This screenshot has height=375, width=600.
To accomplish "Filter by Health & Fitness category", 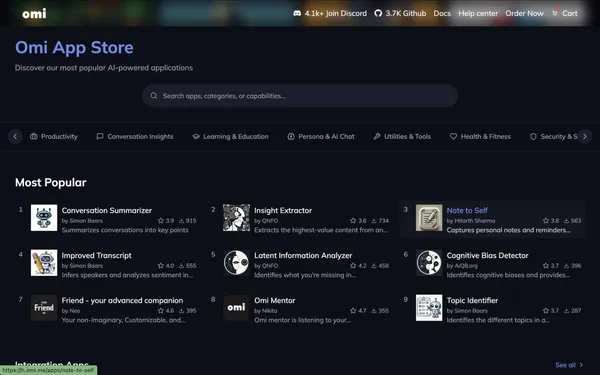I will [x=480, y=137].
